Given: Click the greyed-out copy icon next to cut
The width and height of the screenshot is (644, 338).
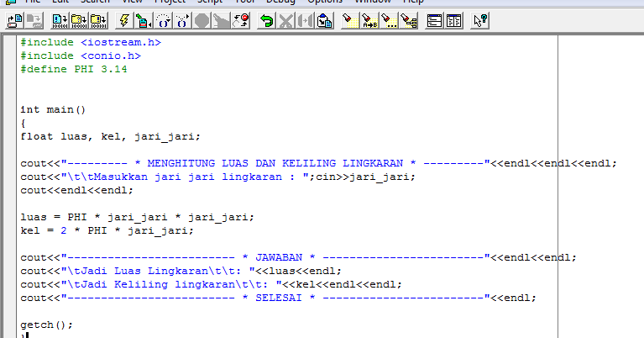Looking at the screenshot, I should point(305,20).
